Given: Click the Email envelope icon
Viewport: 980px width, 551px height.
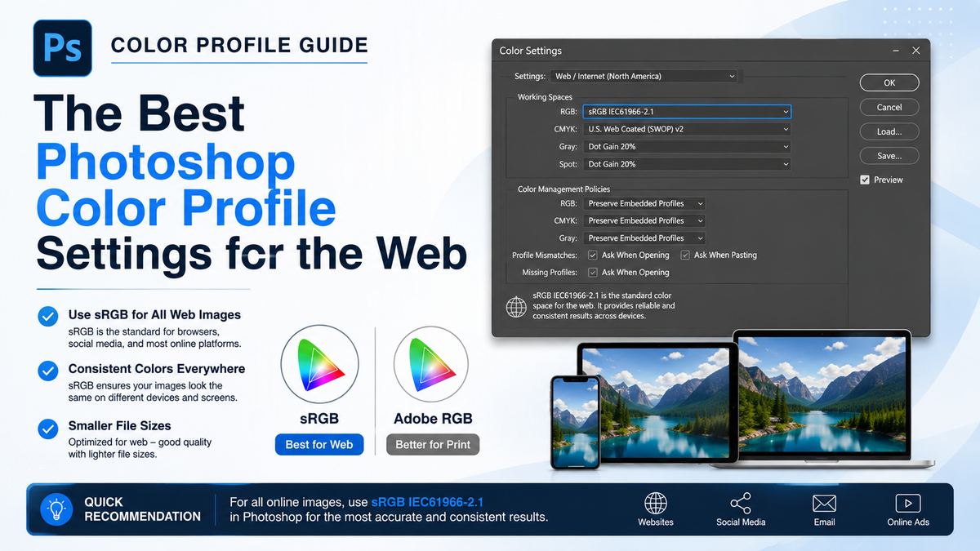Looking at the screenshot, I should point(825,503).
